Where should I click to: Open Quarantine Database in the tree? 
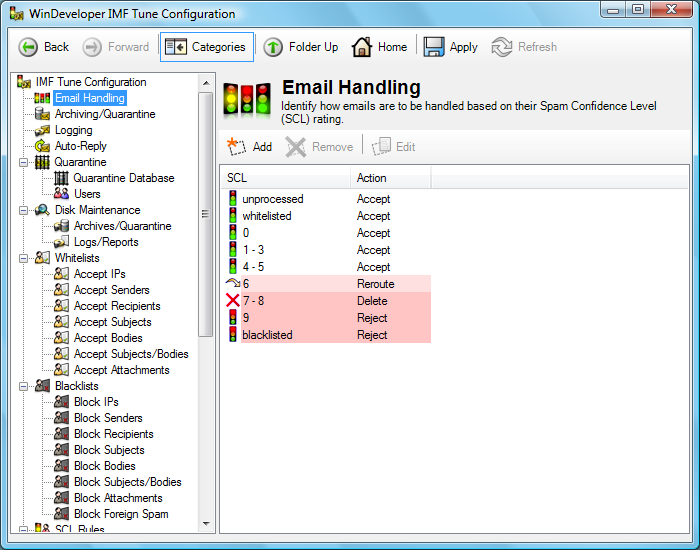pyautogui.click(x=124, y=178)
